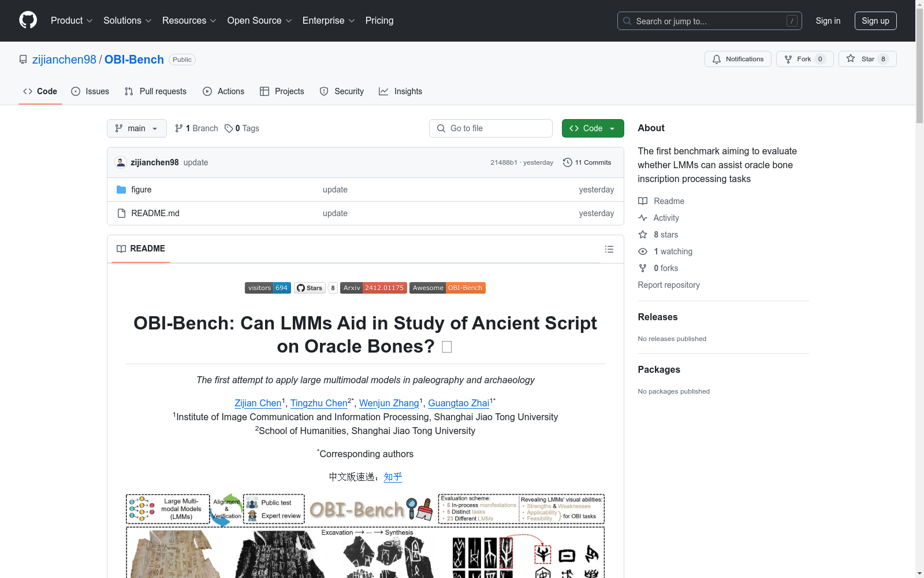Focus the Search or jump to field
This screenshot has width=924, height=578.
[710, 21]
